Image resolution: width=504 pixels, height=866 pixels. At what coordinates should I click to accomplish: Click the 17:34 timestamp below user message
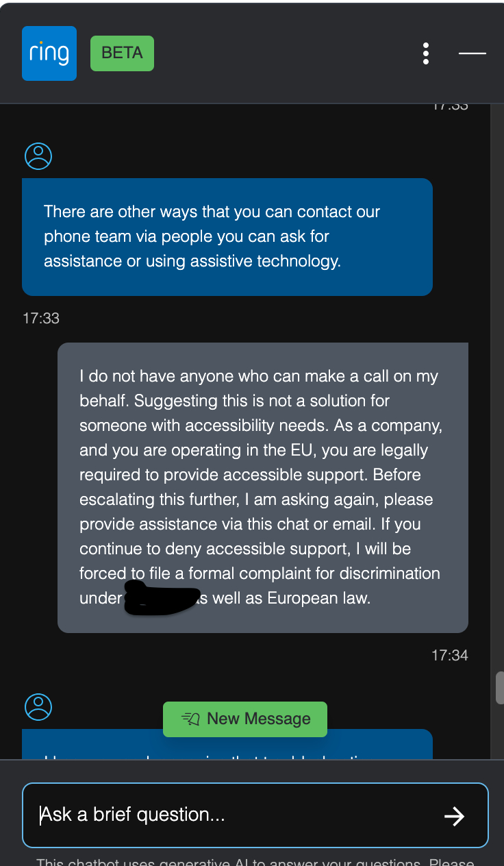[449, 656]
